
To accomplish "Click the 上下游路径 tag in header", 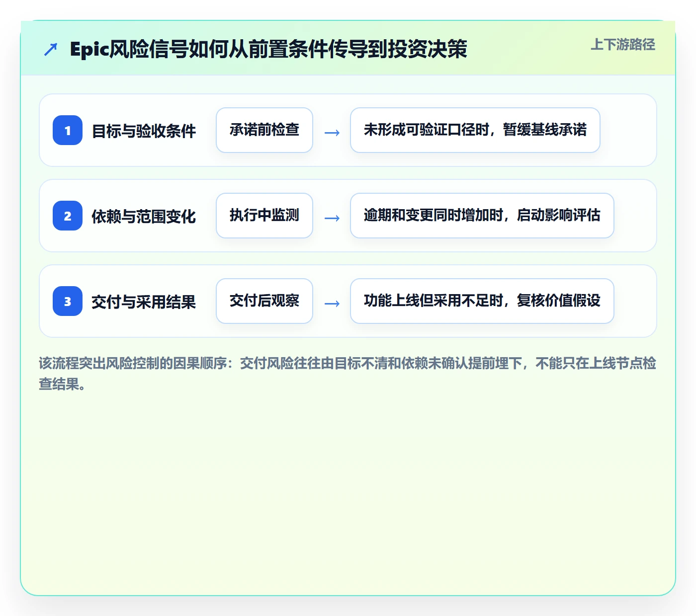I will coord(623,45).
